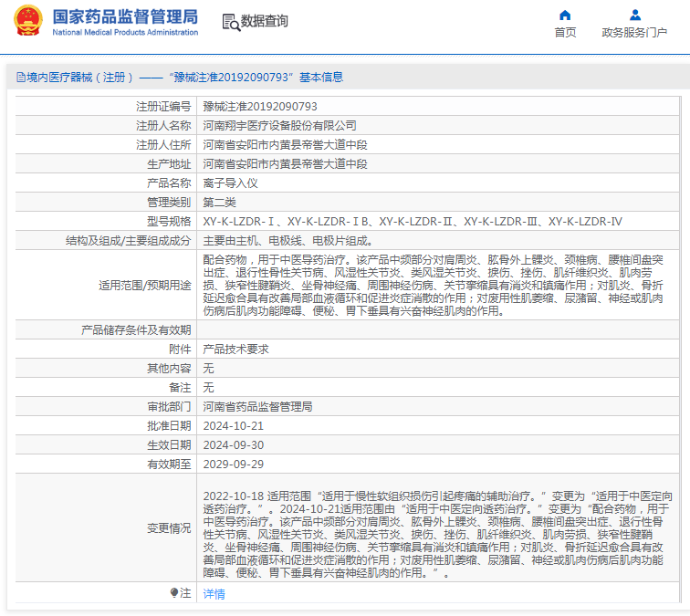Click the 其他内容 label
Screen dimensions: 690x616
(x=169, y=369)
